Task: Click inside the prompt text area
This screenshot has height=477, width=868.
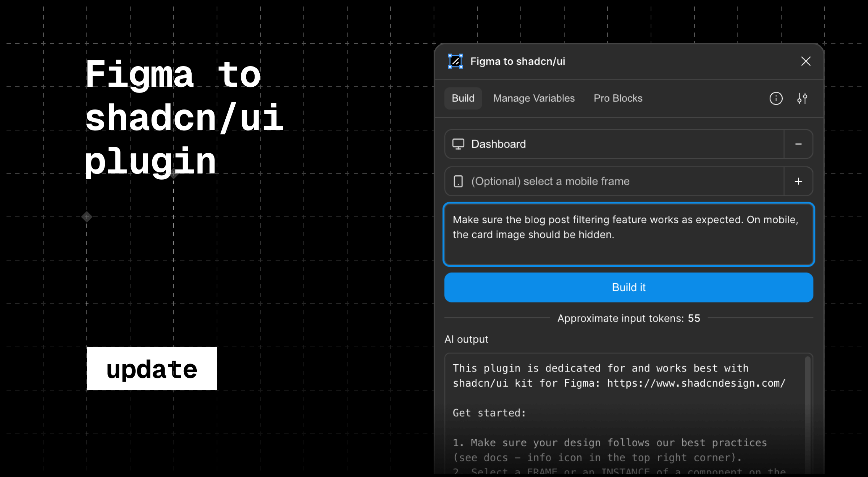Action: pos(629,235)
